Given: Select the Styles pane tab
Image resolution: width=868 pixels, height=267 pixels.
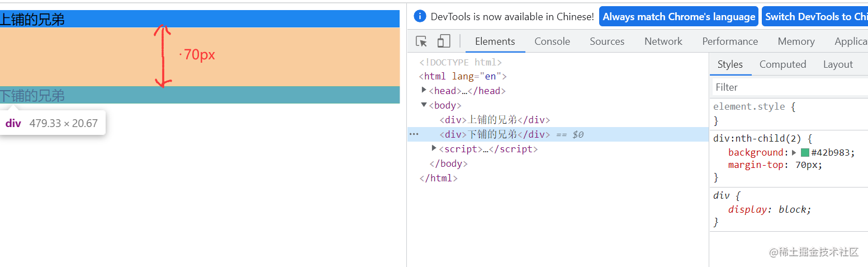Looking at the screenshot, I should [730, 64].
